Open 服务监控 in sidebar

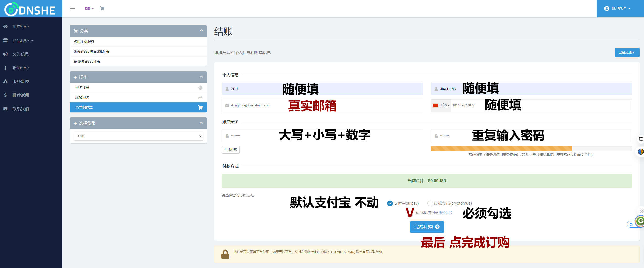21,81
